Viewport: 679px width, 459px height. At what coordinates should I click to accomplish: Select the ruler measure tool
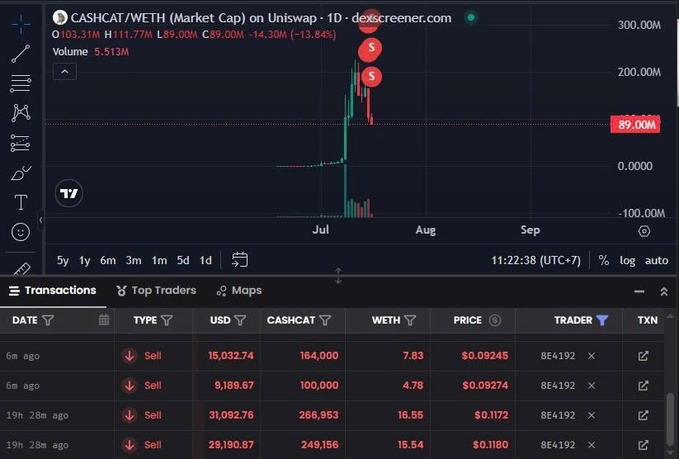point(21,269)
